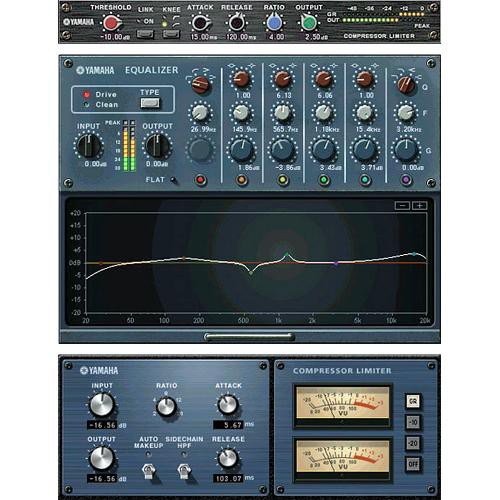Image resolution: width=500 pixels, height=500 pixels.
Task: Click the blue Ratio knob
Action: [x=274, y=23]
